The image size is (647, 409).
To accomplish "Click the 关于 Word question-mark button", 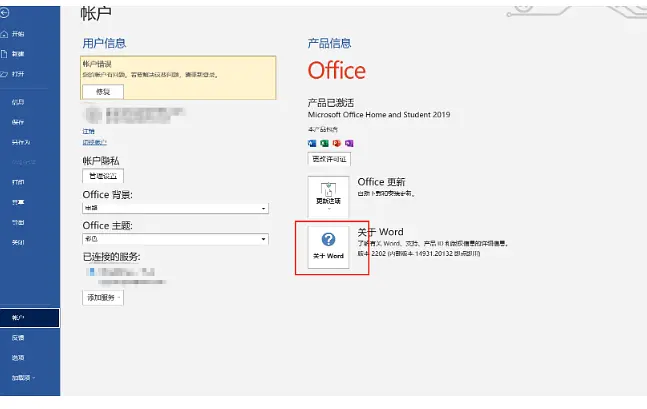I will pos(328,247).
